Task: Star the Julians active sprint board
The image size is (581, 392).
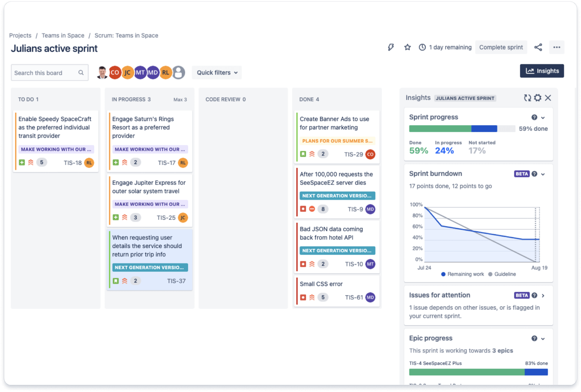Action: pyautogui.click(x=407, y=47)
